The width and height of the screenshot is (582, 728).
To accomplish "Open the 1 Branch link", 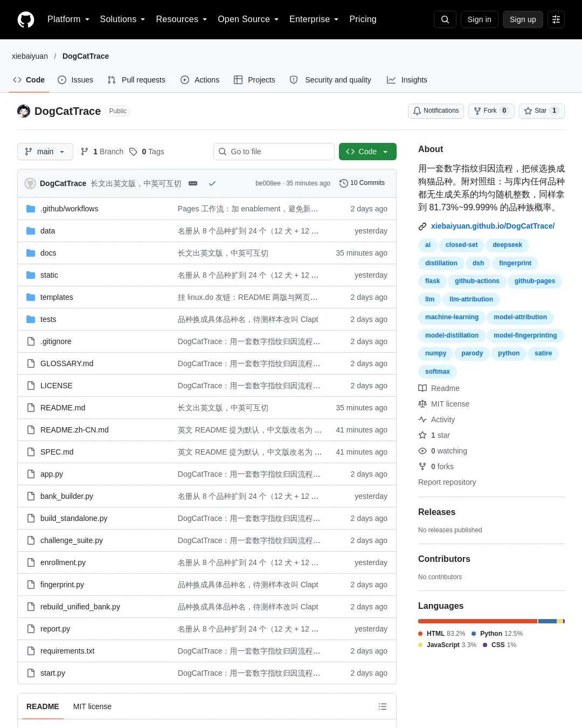I will click(102, 152).
